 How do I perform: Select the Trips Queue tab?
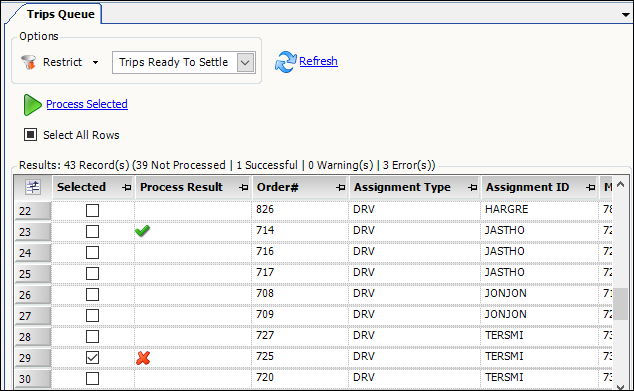pyautogui.click(x=61, y=14)
